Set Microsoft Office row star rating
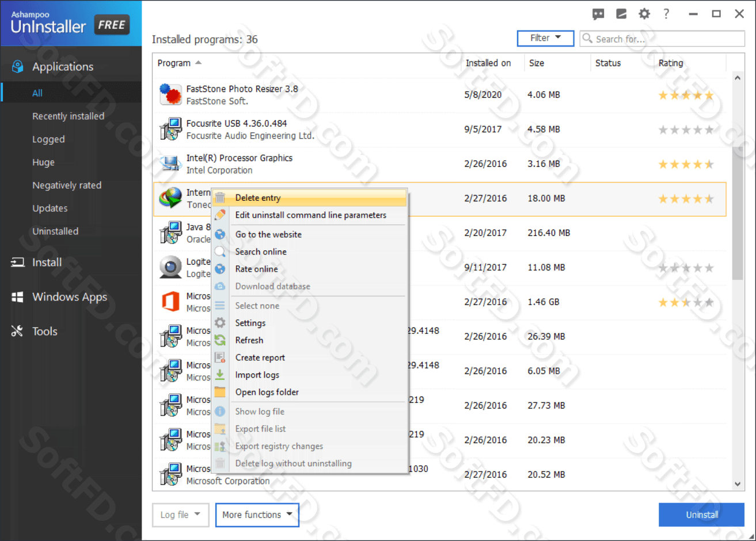The image size is (756, 541). click(686, 302)
